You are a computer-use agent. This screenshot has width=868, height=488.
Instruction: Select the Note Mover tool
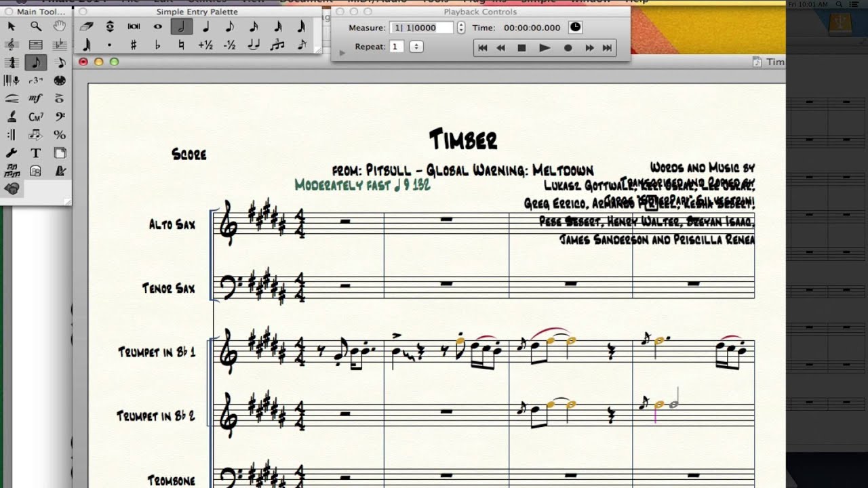tap(36, 134)
